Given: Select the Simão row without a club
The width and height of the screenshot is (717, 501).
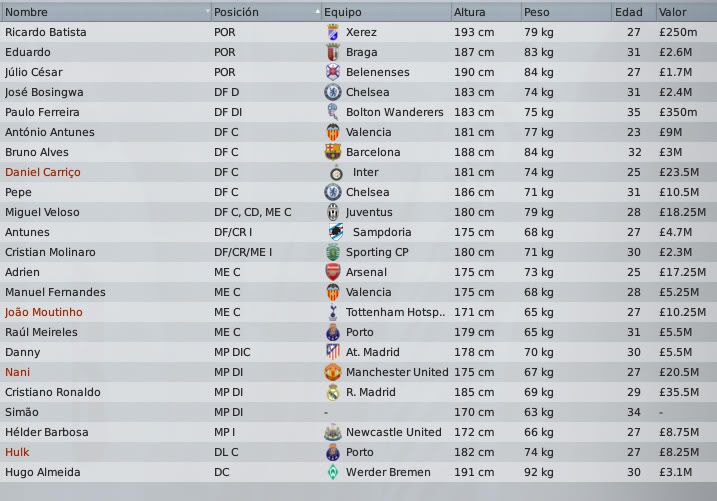Looking at the screenshot, I should click(22, 412).
